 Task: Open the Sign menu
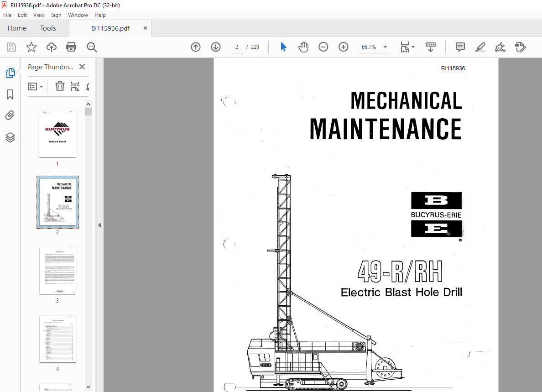tap(56, 15)
